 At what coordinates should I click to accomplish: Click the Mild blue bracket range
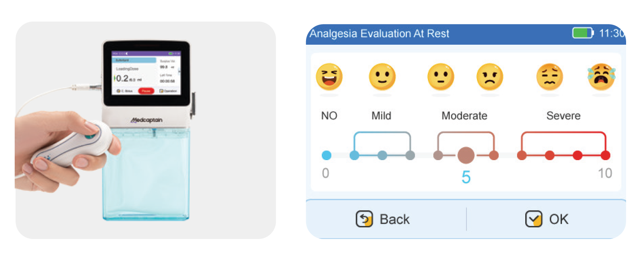(x=382, y=143)
